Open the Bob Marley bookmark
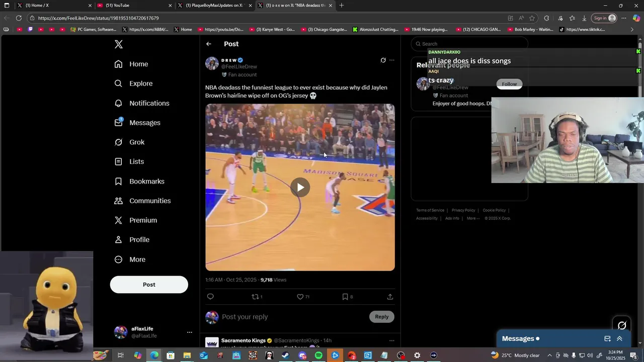Viewport: 644px width, 362px height. click(530, 30)
